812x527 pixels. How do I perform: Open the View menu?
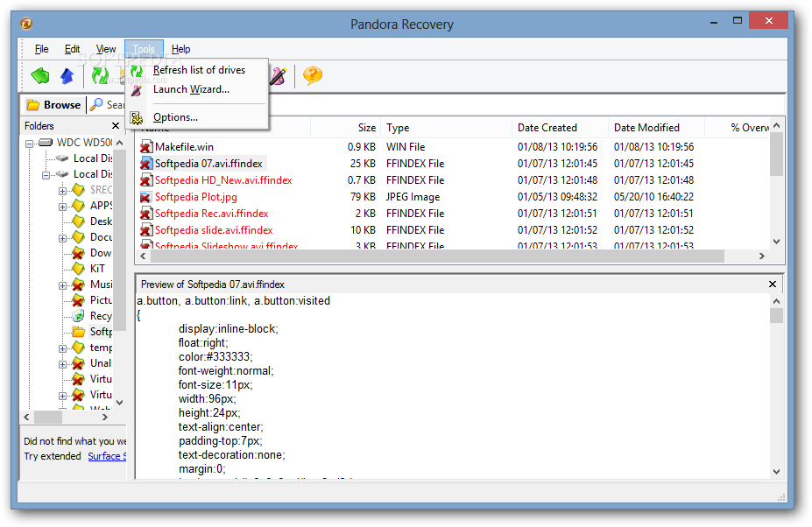pyautogui.click(x=106, y=49)
